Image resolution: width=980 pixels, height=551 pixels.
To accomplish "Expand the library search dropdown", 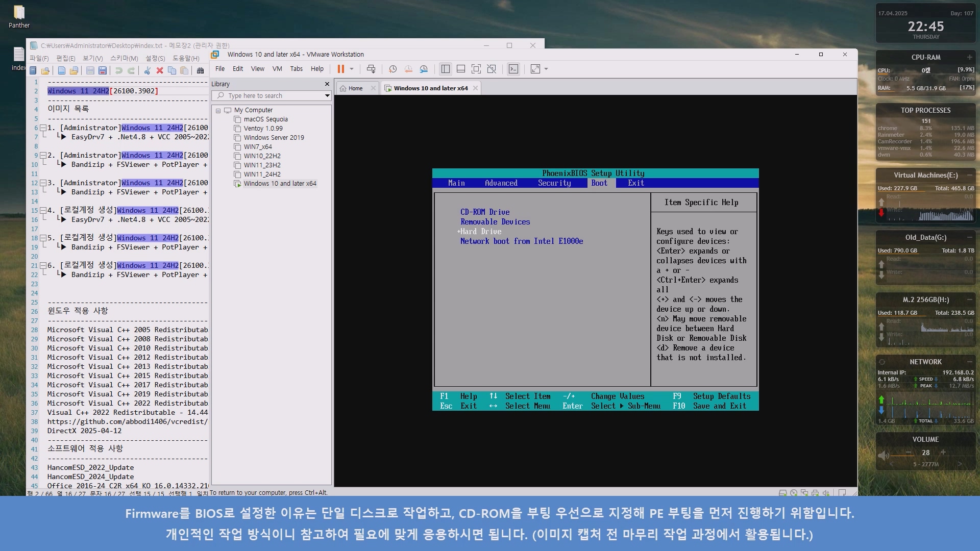I will click(x=327, y=96).
